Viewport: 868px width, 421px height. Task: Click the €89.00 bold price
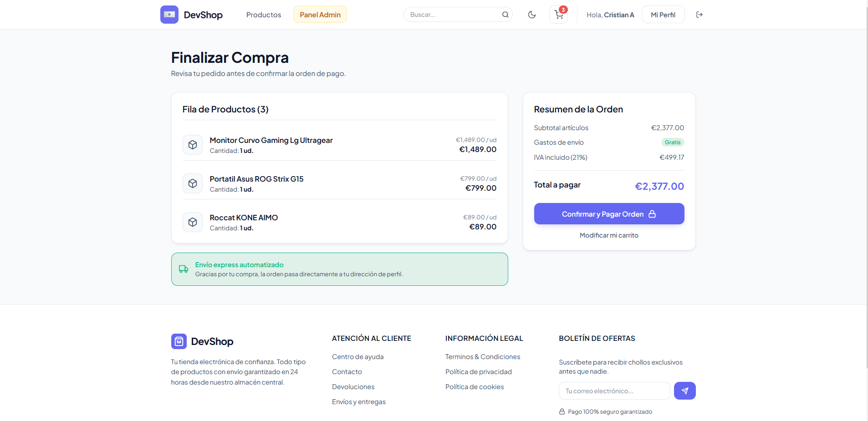click(x=483, y=227)
